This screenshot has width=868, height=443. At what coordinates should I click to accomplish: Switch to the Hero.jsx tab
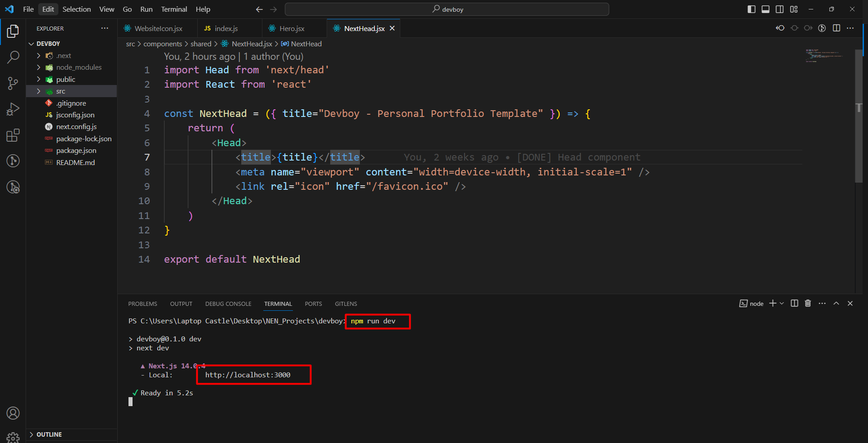292,29
